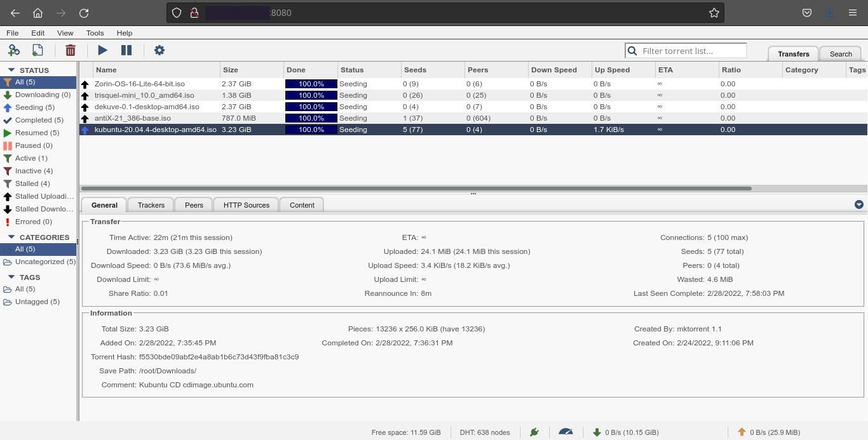Click the Pause toolbar button

tap(126, 50)
